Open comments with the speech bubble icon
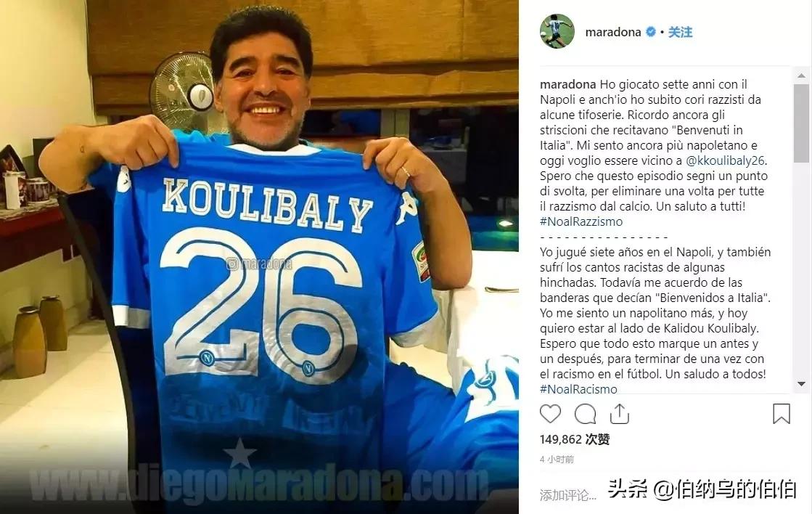The width and height of the screenshot is (812, 514). (585, 414)
